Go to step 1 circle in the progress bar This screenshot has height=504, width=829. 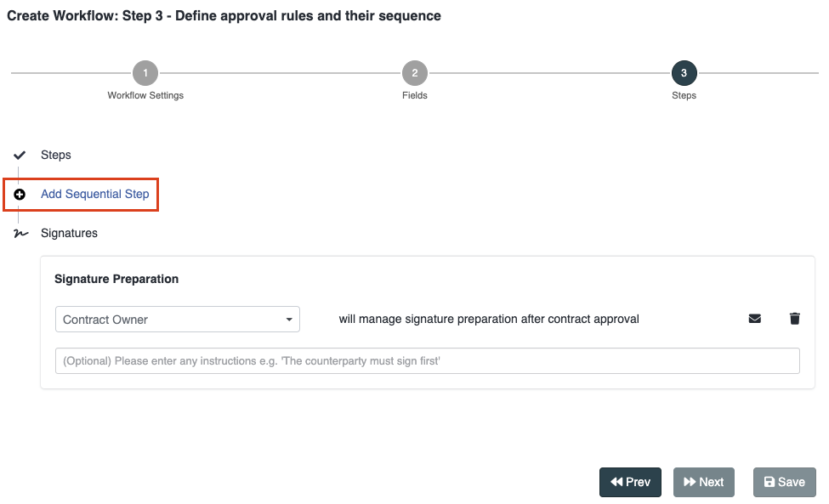[x=145, y=73]
